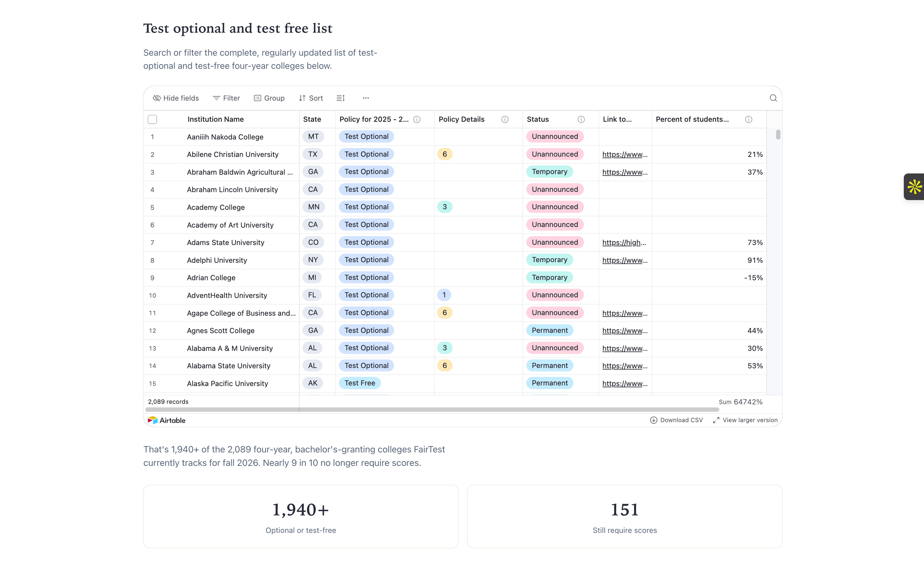Click View larger version
Screen dimensions: 924x580
tap(745, 420)
